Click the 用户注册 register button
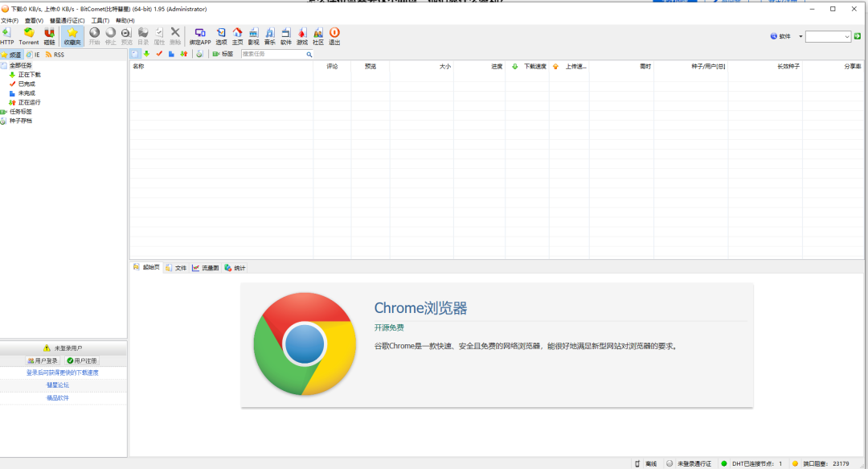 click(82, 360)
